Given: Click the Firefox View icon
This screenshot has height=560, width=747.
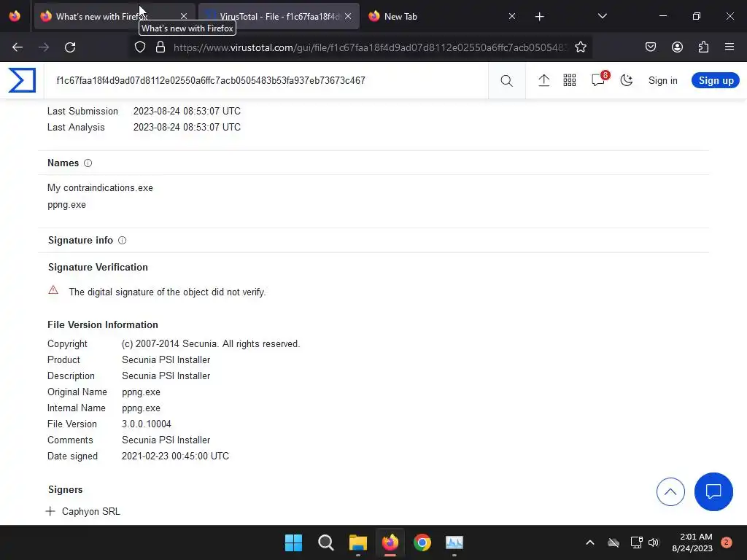Looking at the screenshot, I should (x=15, y=16).
